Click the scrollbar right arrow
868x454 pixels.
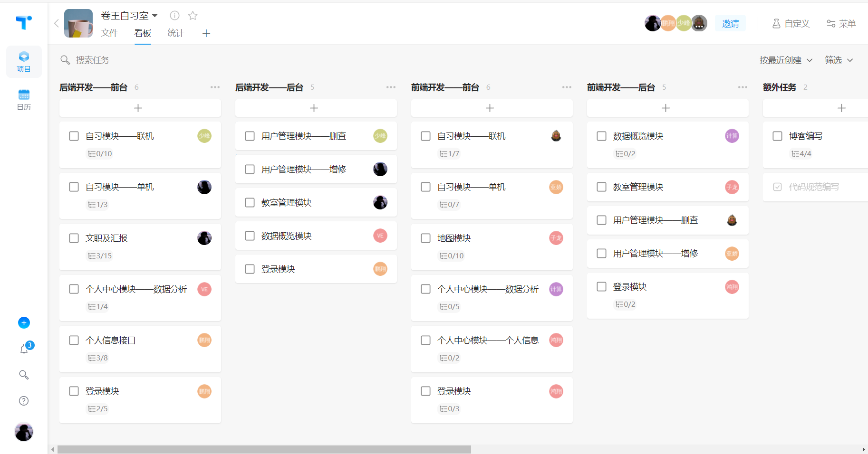pyautogui.click(x=864, y=449)
